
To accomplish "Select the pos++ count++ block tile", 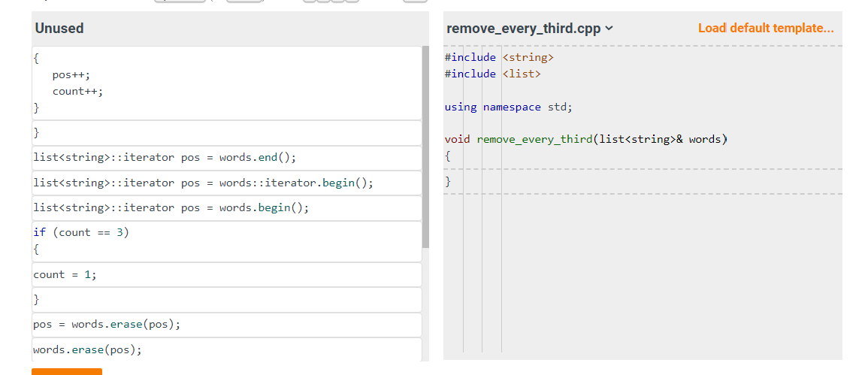I will (227, 83).
